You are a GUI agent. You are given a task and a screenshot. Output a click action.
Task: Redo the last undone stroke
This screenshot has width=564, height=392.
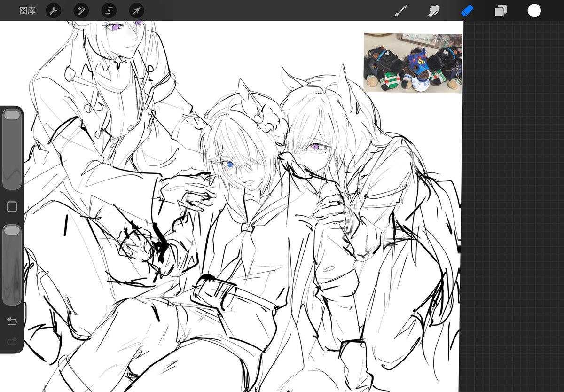(12, 341)
